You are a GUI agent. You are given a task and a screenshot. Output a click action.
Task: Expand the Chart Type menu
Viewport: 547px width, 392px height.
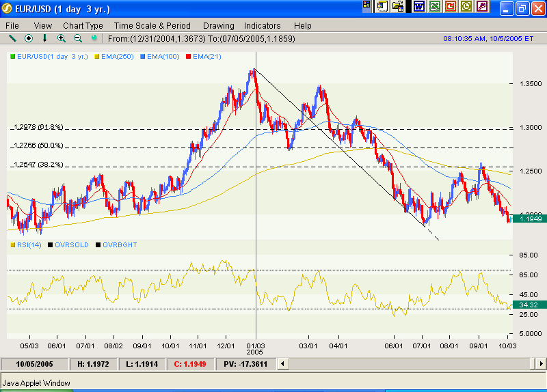83,25
